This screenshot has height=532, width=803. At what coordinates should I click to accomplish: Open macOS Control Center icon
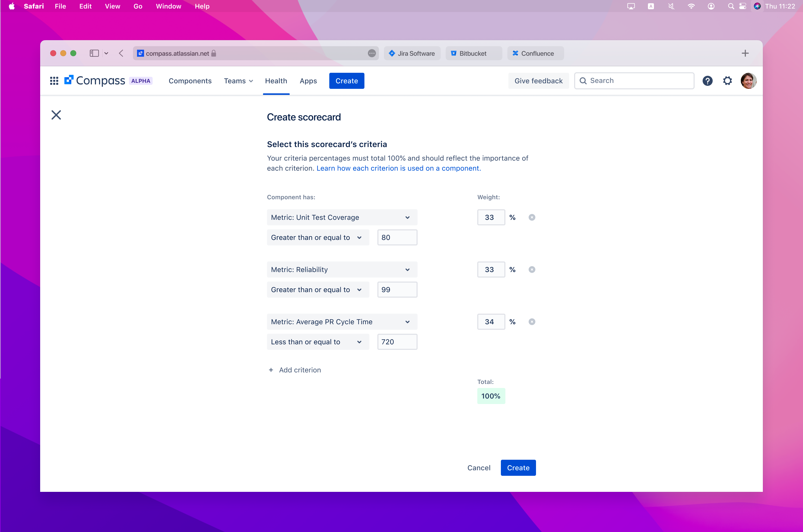(743, 6)
